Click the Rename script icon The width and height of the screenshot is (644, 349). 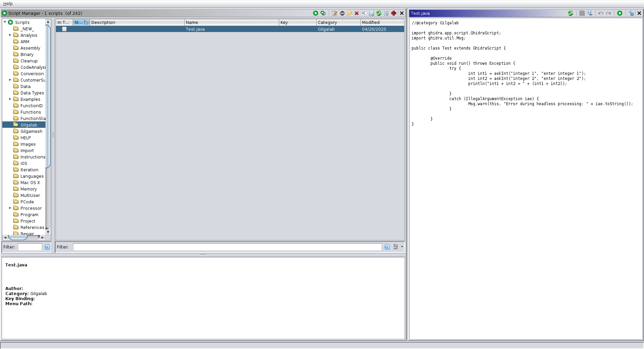click(x=364, y=13)
